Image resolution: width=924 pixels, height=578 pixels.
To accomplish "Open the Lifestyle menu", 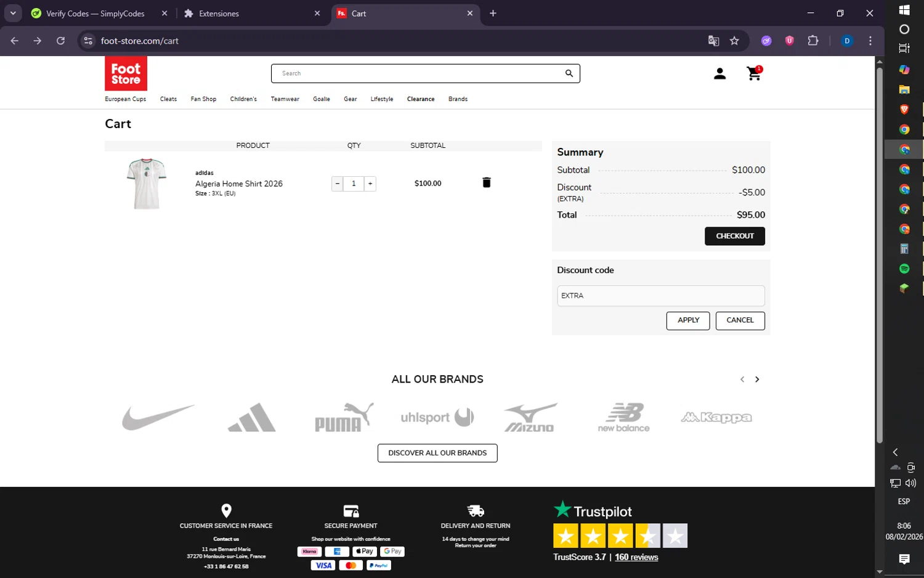I will (x=382, y=99).
